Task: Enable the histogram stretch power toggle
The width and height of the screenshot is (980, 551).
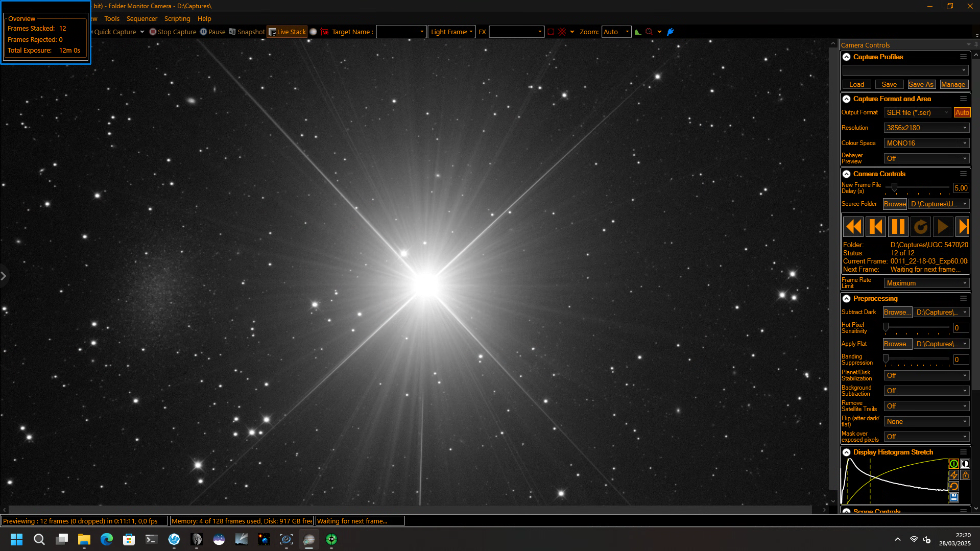Action: click(953, 464)
